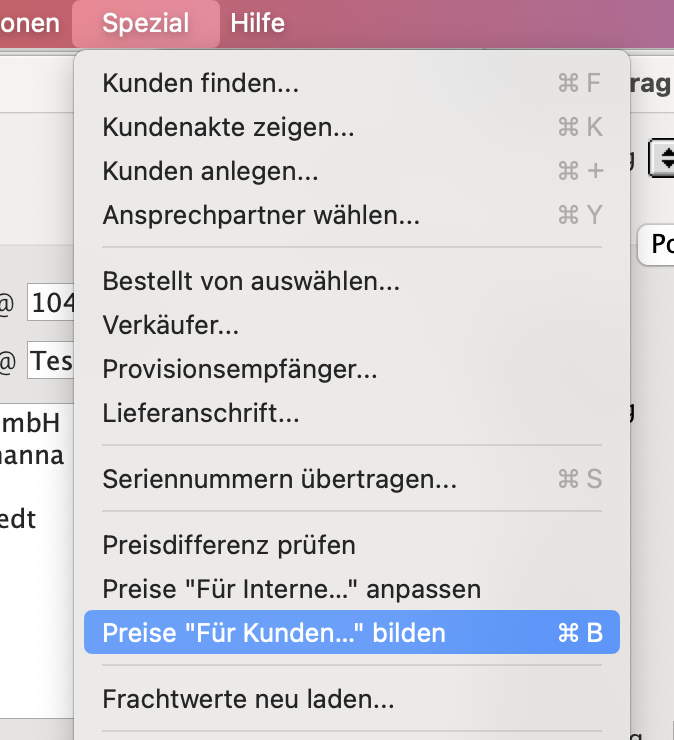Open the "Verkäufer..." menu item
This screenshot has width=674, height=740.
click(170, 325)
